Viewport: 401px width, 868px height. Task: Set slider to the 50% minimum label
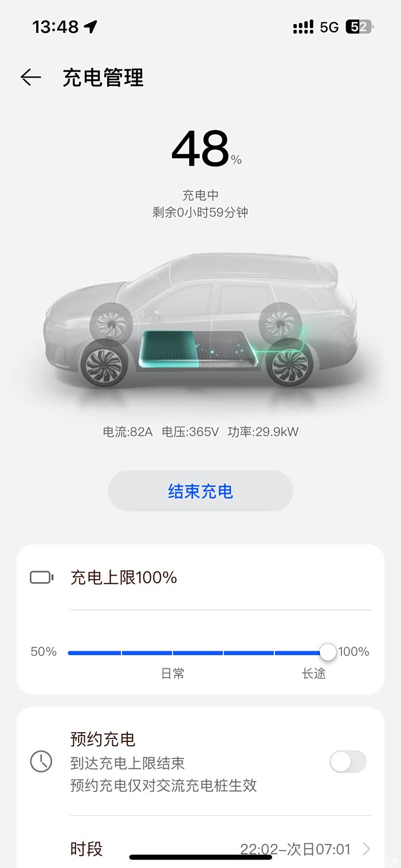44,652
